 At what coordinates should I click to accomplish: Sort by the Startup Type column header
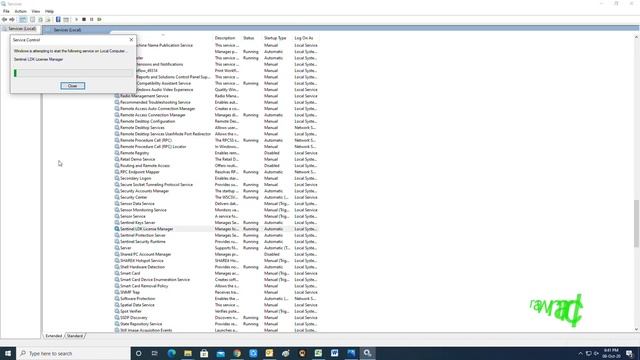pyautogui.click(x=275, y=38)
